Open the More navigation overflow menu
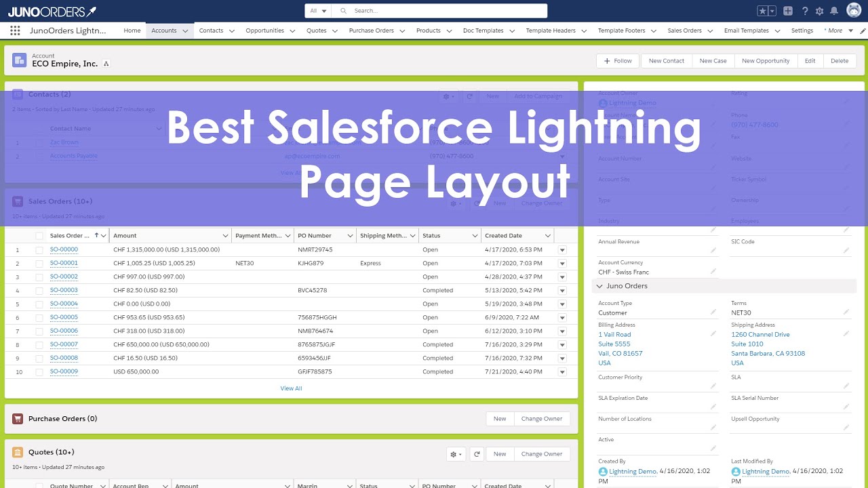Screen dimensions: 868x488 coord(838,30)
